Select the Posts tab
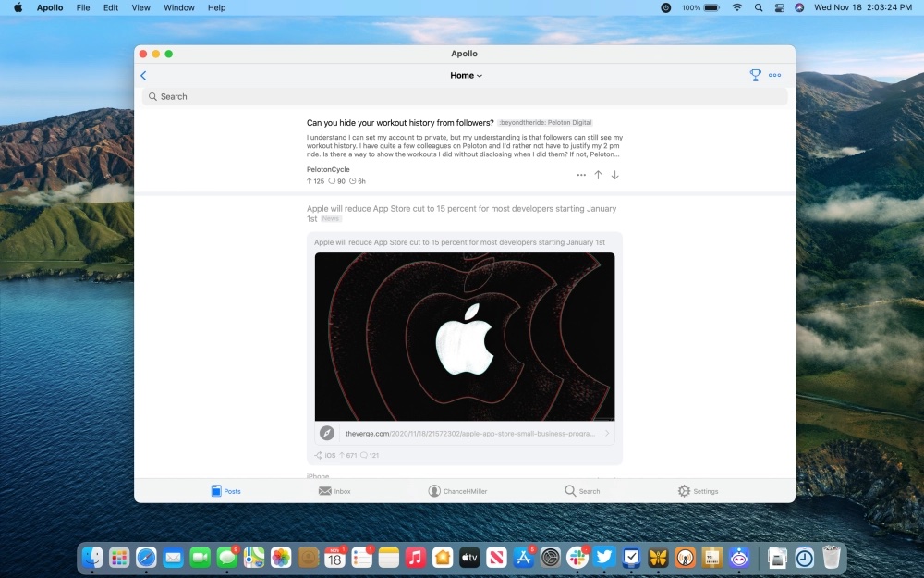Viewport: 924px width, 578px height. click(225, 491)
